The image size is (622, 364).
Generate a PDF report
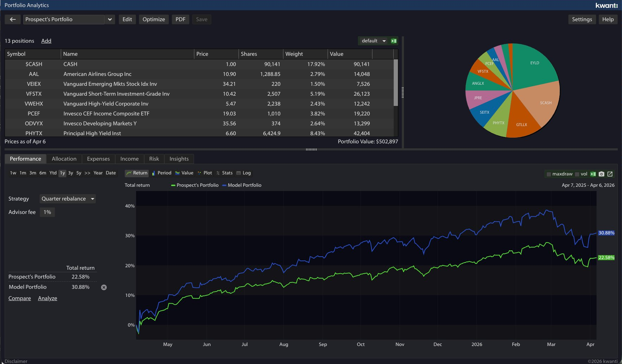click(181, 19)
